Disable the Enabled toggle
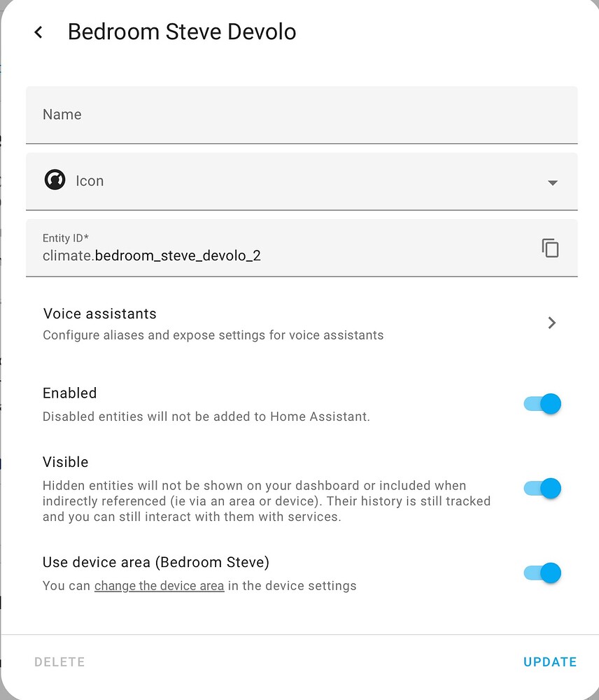 coord(541,404)
